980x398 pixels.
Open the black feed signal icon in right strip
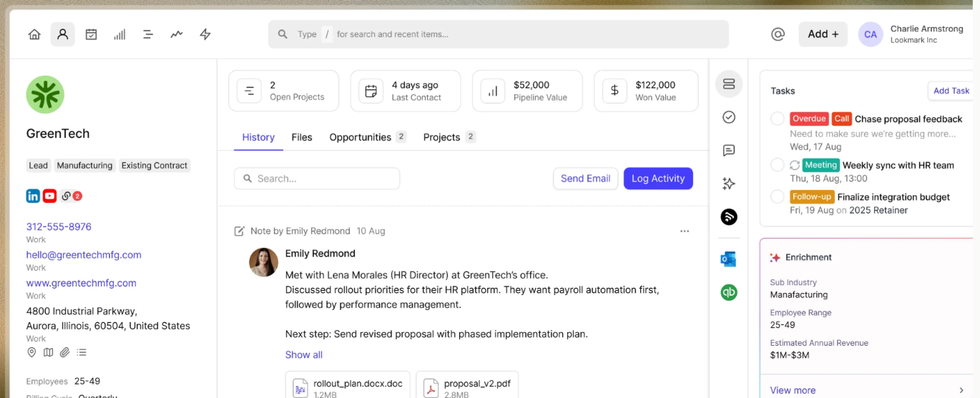point(729,217)
